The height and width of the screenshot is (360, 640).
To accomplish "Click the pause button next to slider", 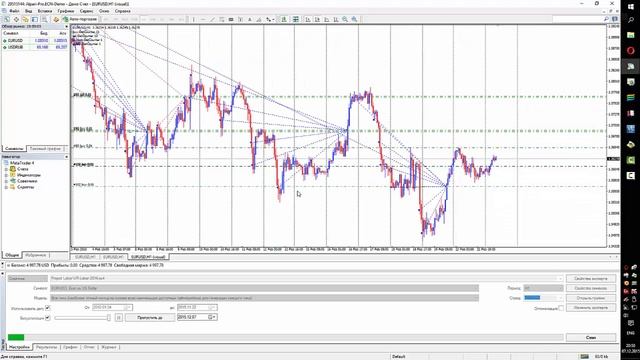I will point(119,318).
